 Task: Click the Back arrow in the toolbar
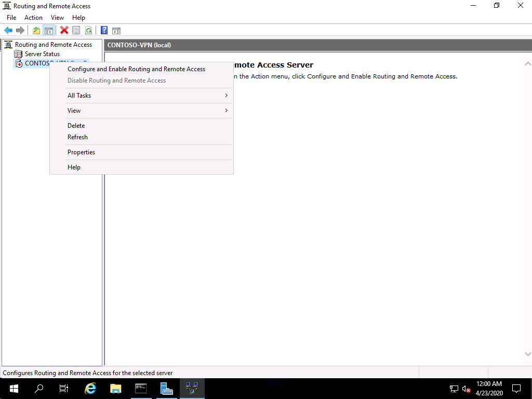(x=8, y=31)
